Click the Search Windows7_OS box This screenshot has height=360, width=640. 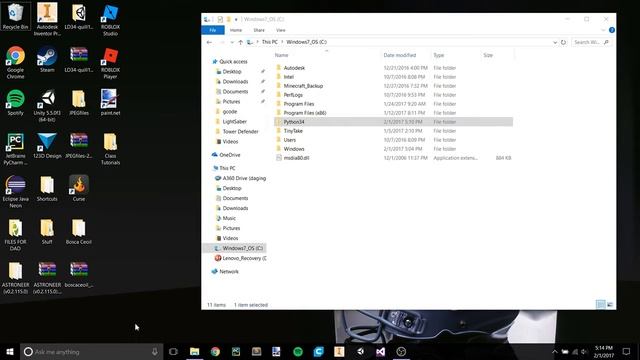pyautogui.click(x=591, y=42)
